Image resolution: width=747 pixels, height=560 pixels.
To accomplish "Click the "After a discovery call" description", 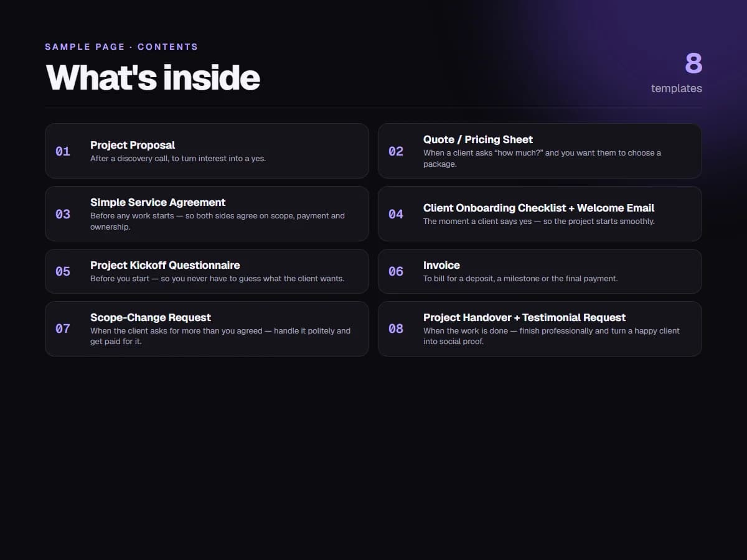I will tap(178, 159).
